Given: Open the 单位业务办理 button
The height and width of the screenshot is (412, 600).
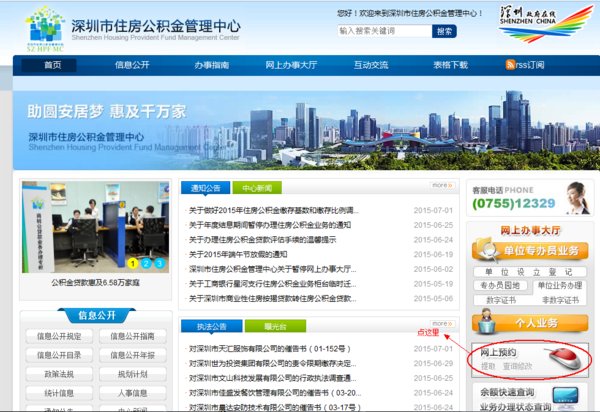Looking at the screenshot, I should tap(560, 285).
